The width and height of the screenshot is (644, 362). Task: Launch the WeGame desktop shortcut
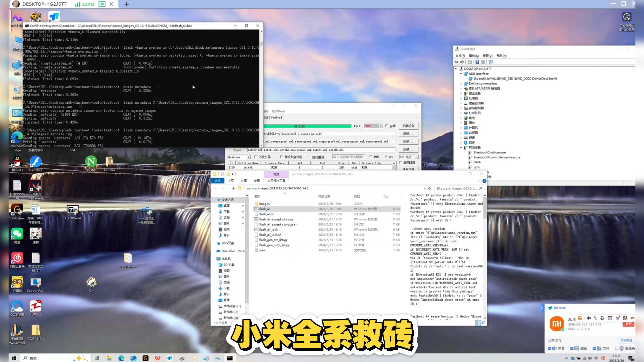pyautogui.click(x=17, y=212)
